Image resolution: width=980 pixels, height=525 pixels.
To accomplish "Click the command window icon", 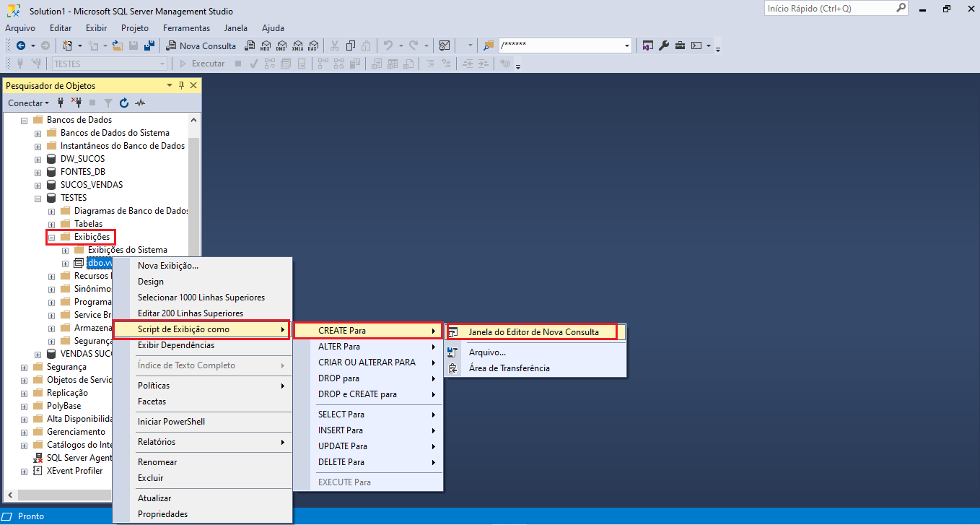I will [696, 45].
